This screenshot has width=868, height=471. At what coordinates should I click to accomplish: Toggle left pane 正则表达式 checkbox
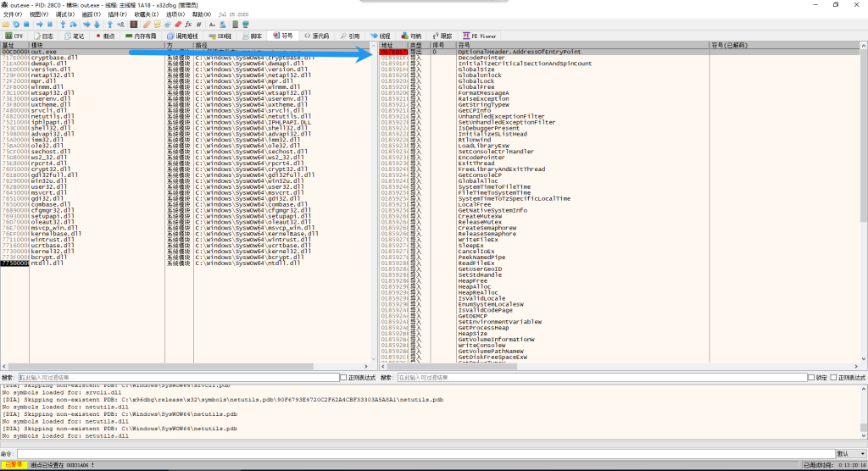tap(343, 378)
